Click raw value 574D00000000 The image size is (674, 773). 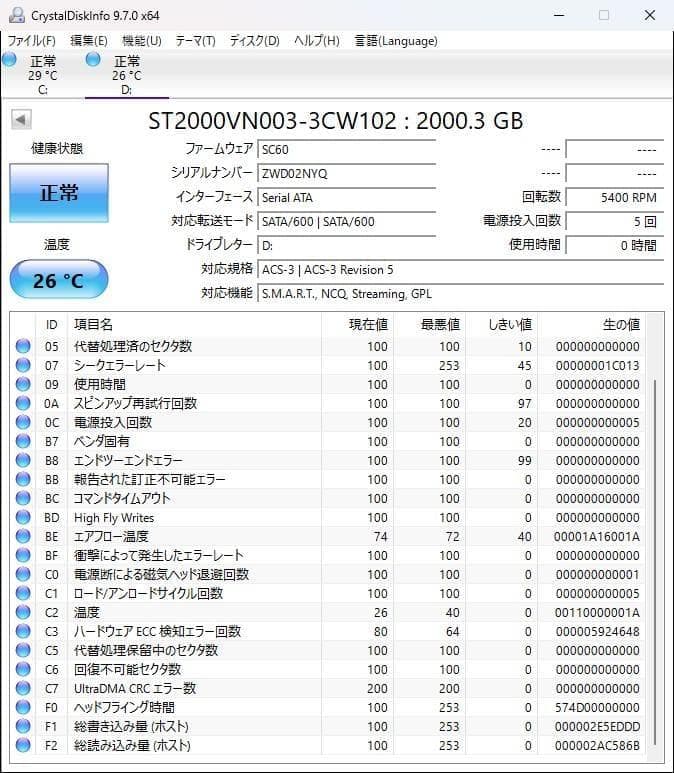tap(598, 707)
